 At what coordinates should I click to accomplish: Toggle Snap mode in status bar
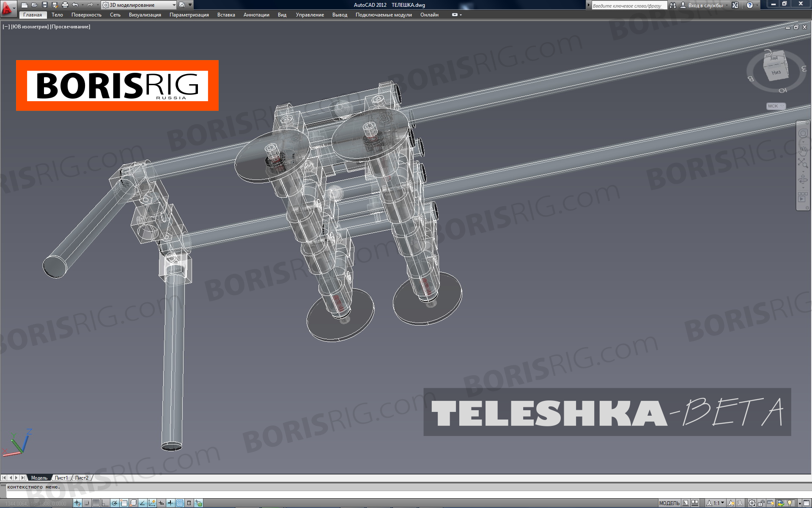coord(87,503)
